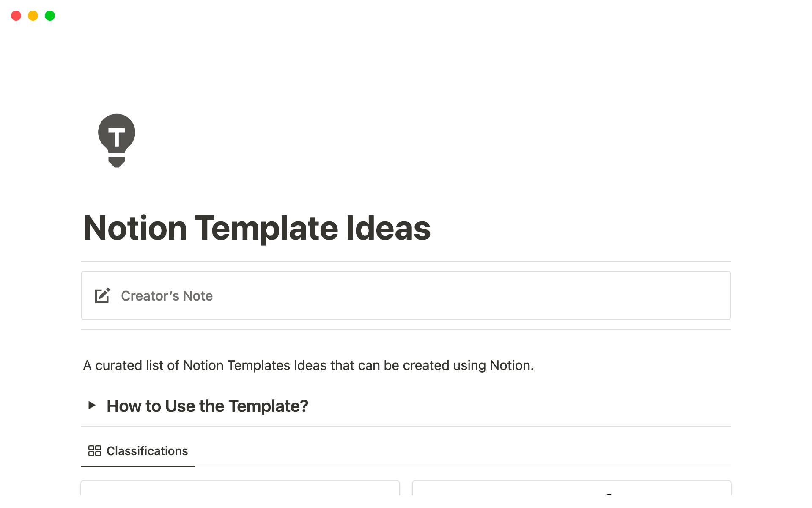Click the empty tab bar right of Classifications
This screenshot has height=508, width=812.
pos(465,451)
